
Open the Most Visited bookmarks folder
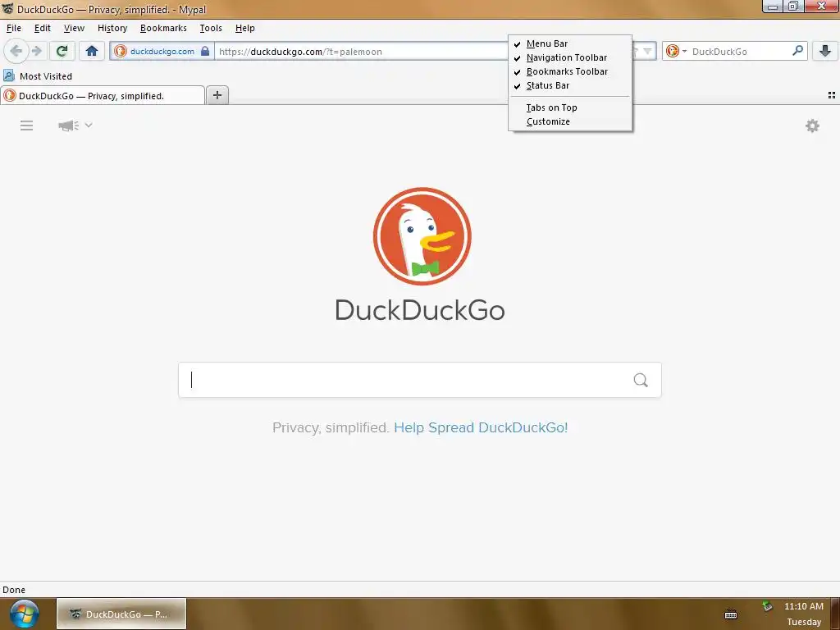point(38,76)
